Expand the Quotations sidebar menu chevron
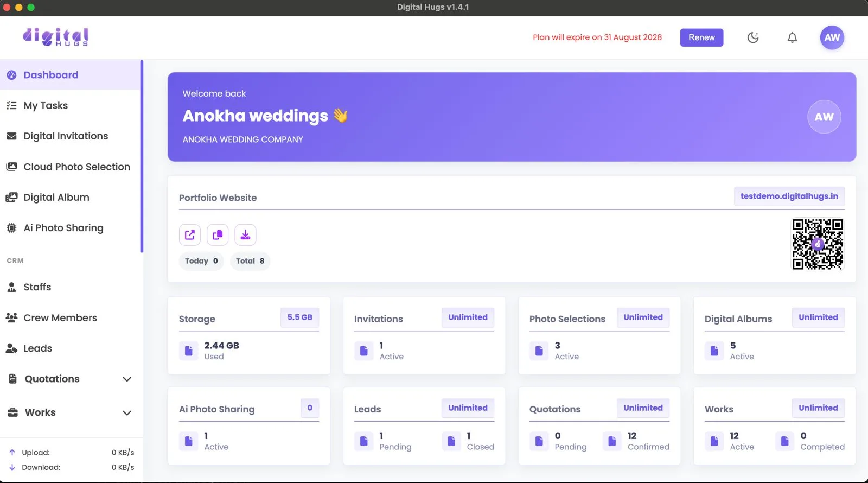Screen dimensions: 868x483 click(127, 379)
